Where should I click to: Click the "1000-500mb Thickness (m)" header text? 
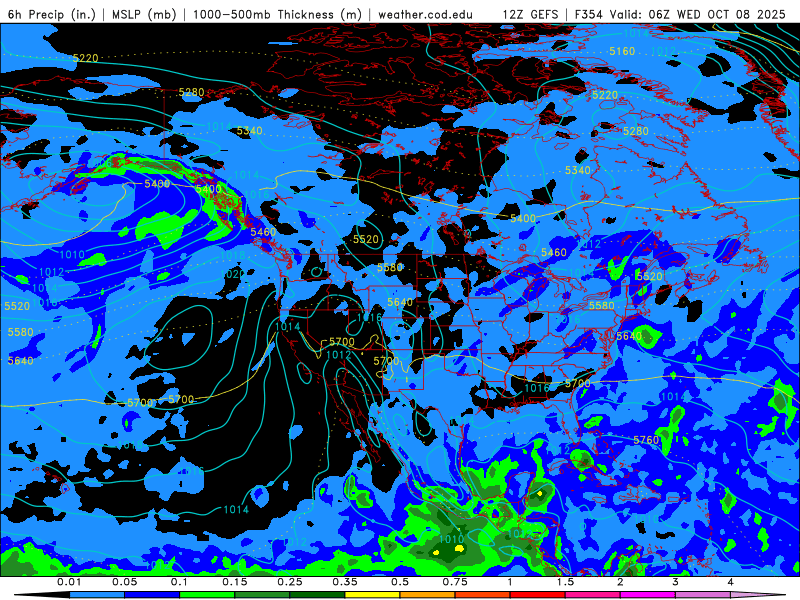click(x=277, y=14)
